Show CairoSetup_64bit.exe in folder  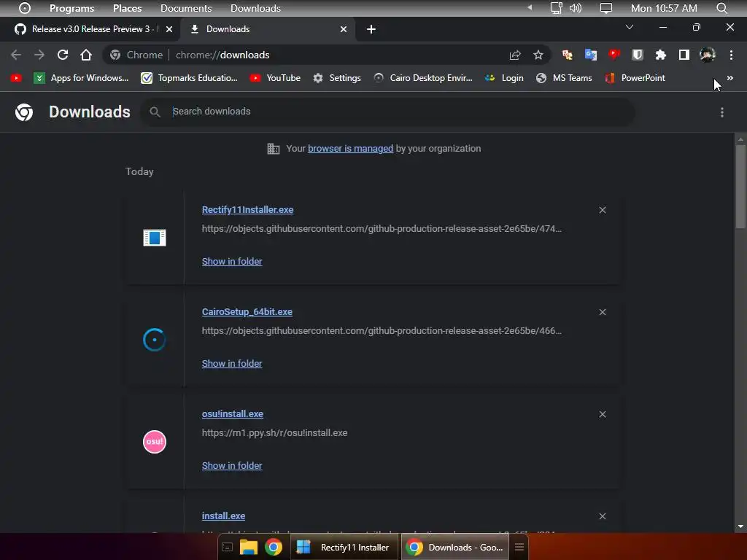231,363
